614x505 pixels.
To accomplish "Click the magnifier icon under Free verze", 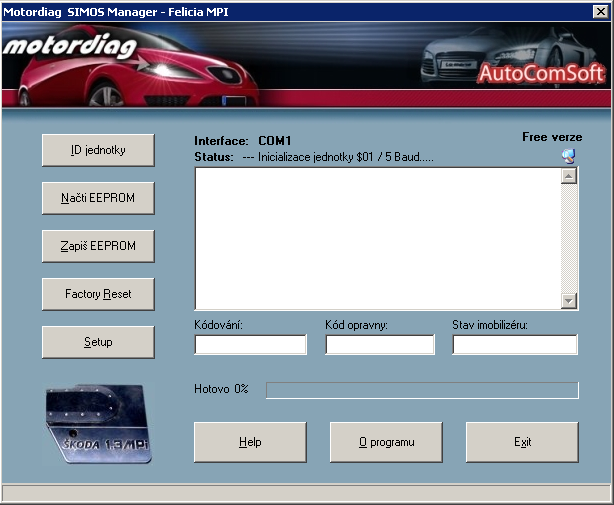I will [x=568, y=155].
